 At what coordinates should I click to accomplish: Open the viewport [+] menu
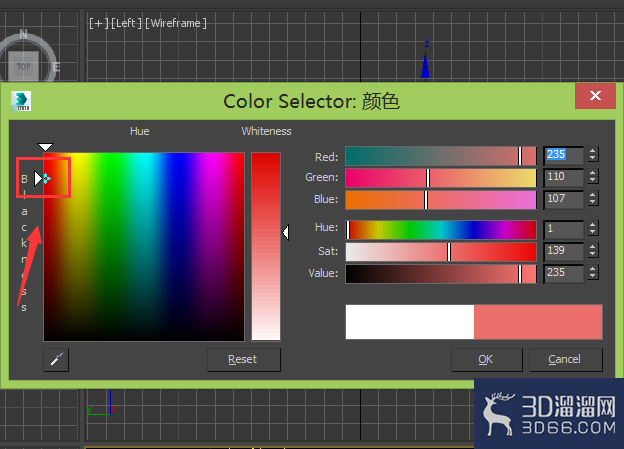[99, 23]
